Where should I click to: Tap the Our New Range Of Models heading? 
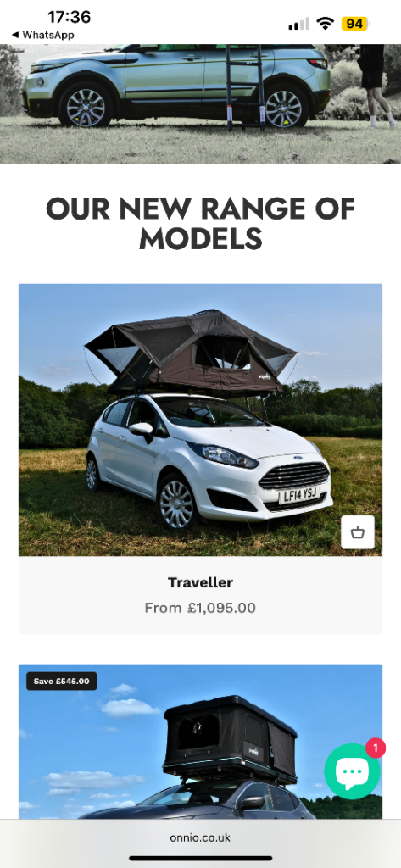[x=200, y=224]
